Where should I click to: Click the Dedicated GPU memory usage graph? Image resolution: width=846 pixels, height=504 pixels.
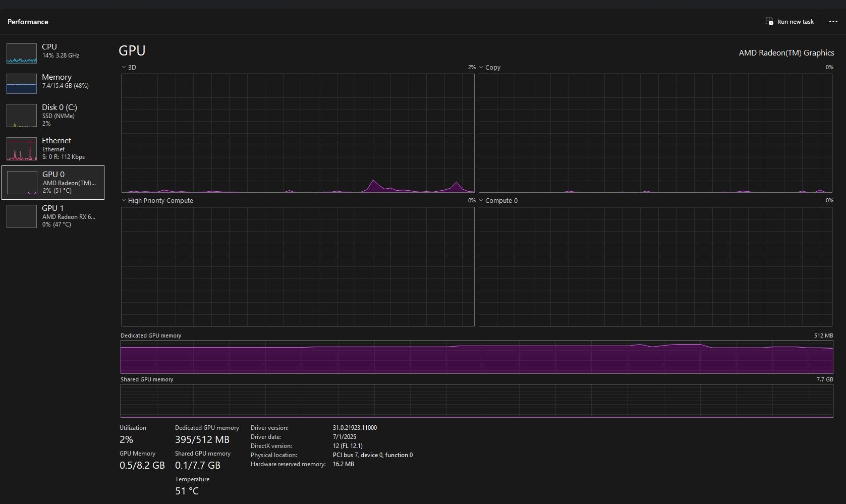(x=477, y=357)
